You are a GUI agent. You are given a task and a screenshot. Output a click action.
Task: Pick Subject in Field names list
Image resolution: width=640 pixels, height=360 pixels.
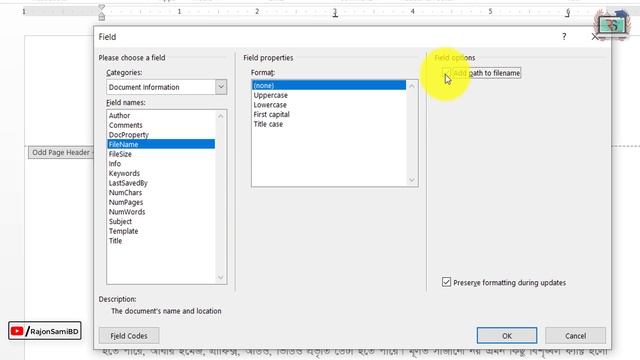(x=161, y=222)
